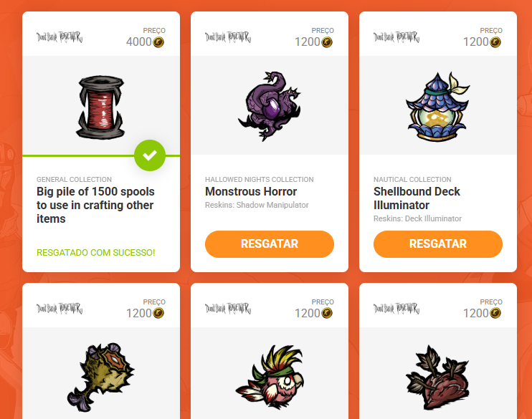Click the coin icon on Shellbound Deck Illuminator card
The width and height of the screenshot is (532, 419).
[x=495, y=42]
